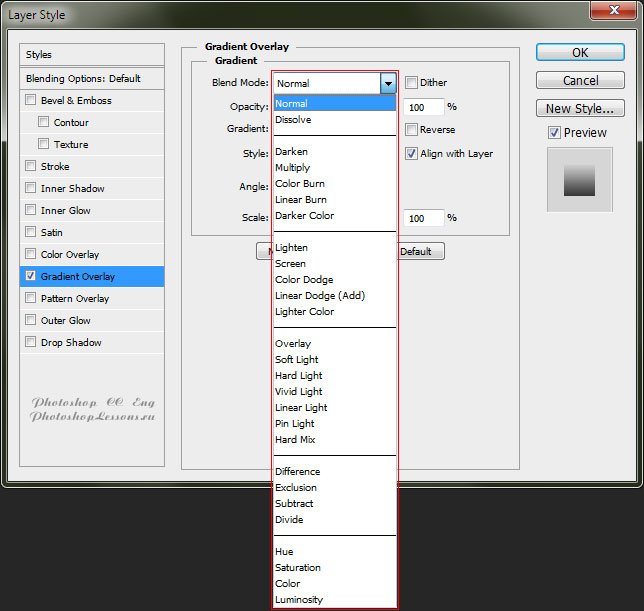Screen dimensions: 644x611
Task: Click the gradient preview thumbnail swatch
Action: click(580, 179)
